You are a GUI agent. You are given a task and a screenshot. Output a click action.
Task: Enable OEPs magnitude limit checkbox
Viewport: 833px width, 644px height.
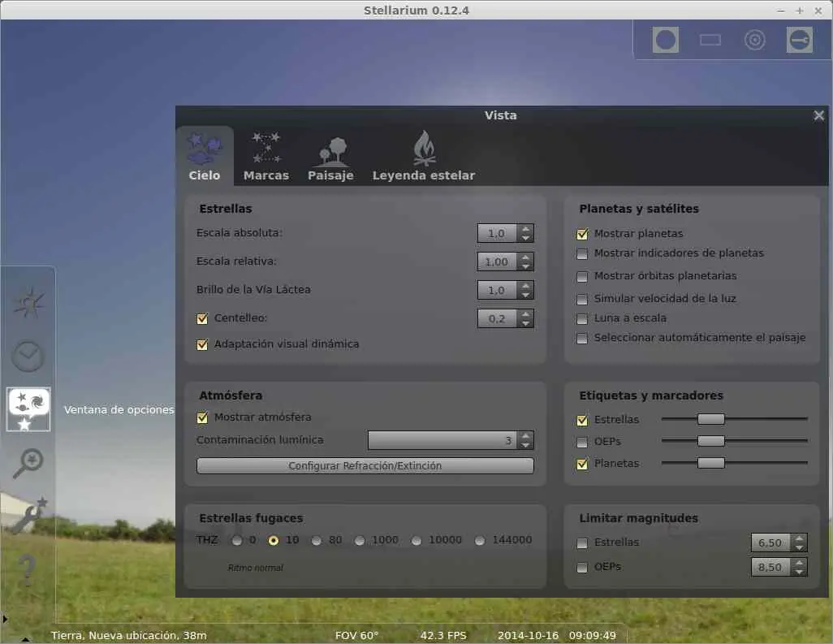click(583, 568)
